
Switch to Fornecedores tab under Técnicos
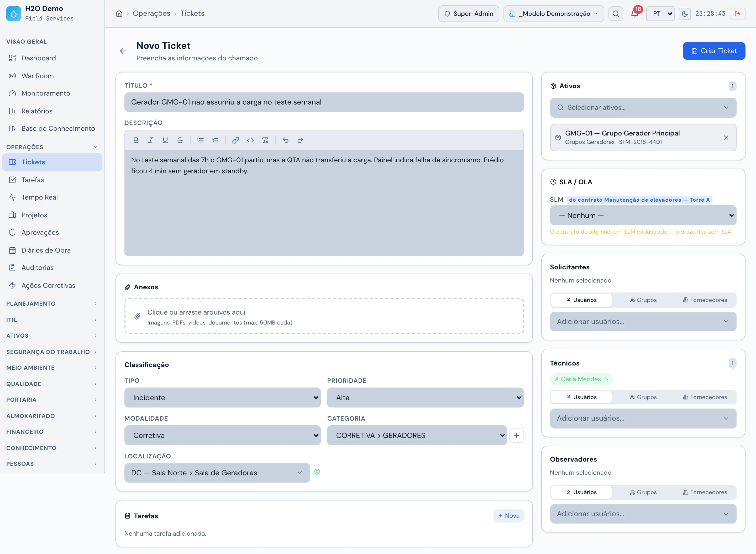(705, 397)
